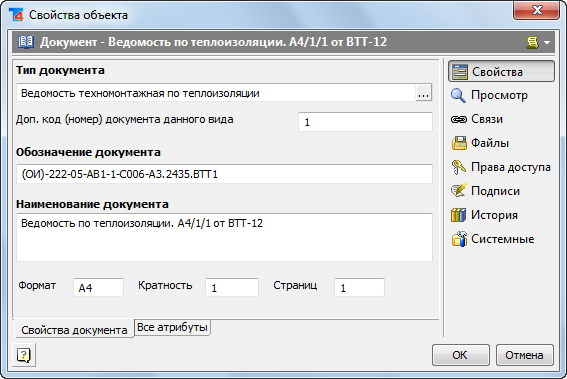Switch to Все атрибуты tab
Image resolution: width=567 pixels, height=379 pixels.
pos(172,327)
